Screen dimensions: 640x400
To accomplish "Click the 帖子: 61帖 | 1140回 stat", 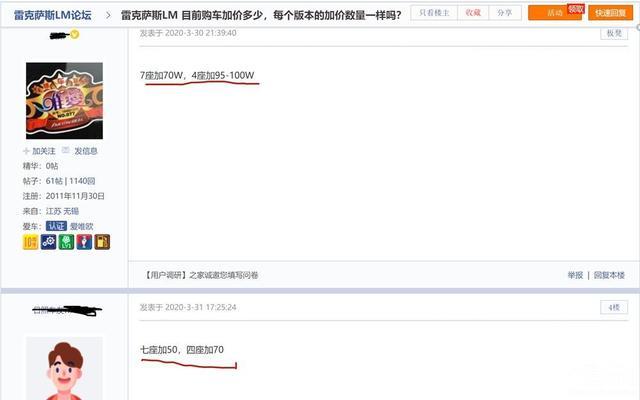I will [59, 181].
